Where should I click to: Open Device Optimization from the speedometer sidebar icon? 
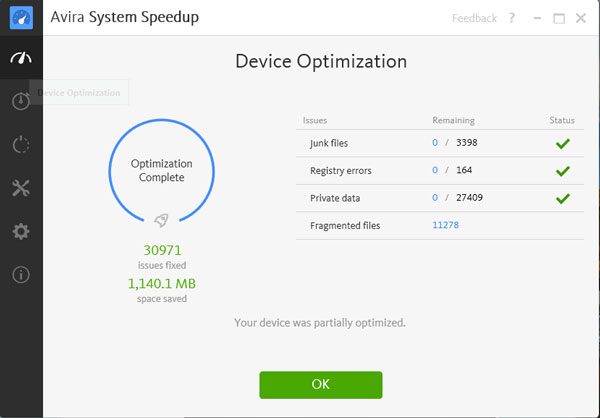click(21, 59)
